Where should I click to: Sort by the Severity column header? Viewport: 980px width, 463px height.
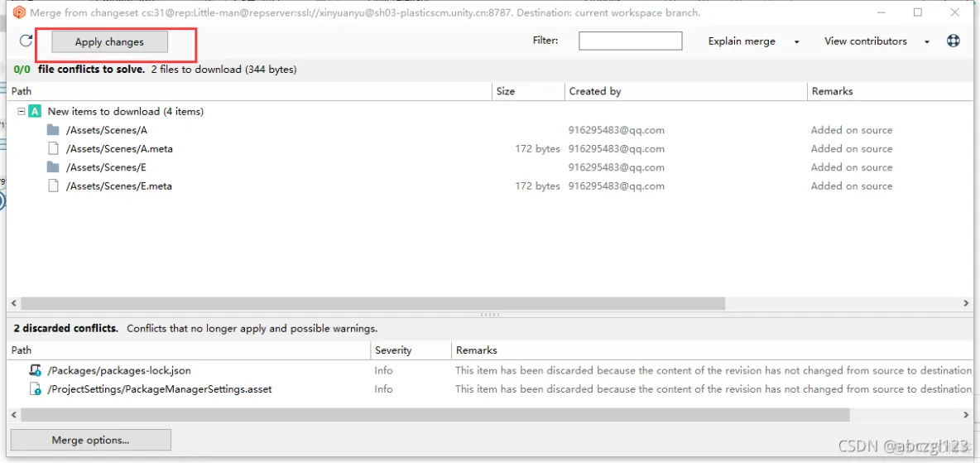pos(411,350)
